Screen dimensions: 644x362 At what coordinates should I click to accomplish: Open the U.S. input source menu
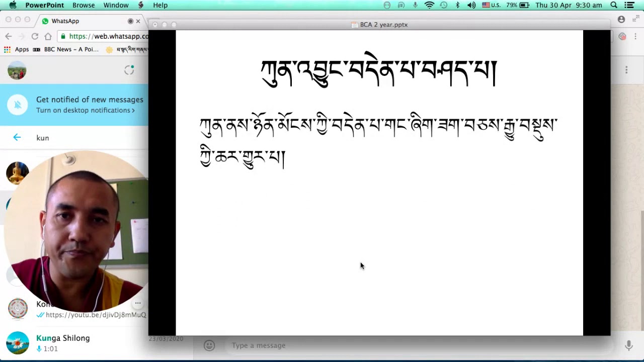[x=491, y=5]
